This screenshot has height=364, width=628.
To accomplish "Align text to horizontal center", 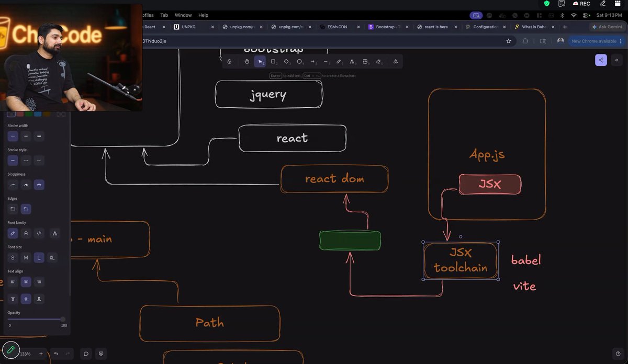I will click(x=26, y=282).
